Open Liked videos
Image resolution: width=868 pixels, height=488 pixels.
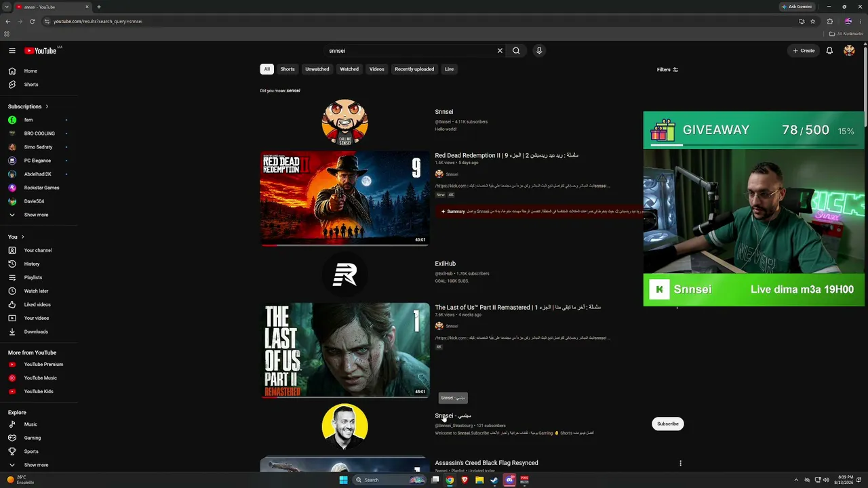click(39, 305)
